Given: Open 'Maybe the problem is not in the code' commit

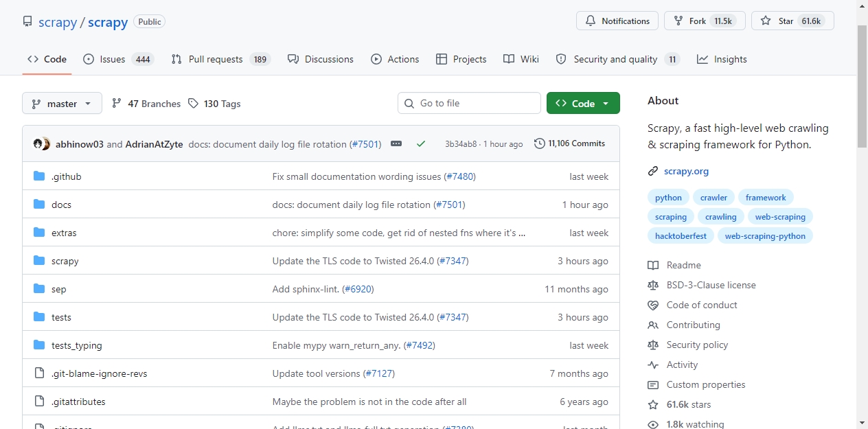Looking at the screenshot, I should [369, 402].
